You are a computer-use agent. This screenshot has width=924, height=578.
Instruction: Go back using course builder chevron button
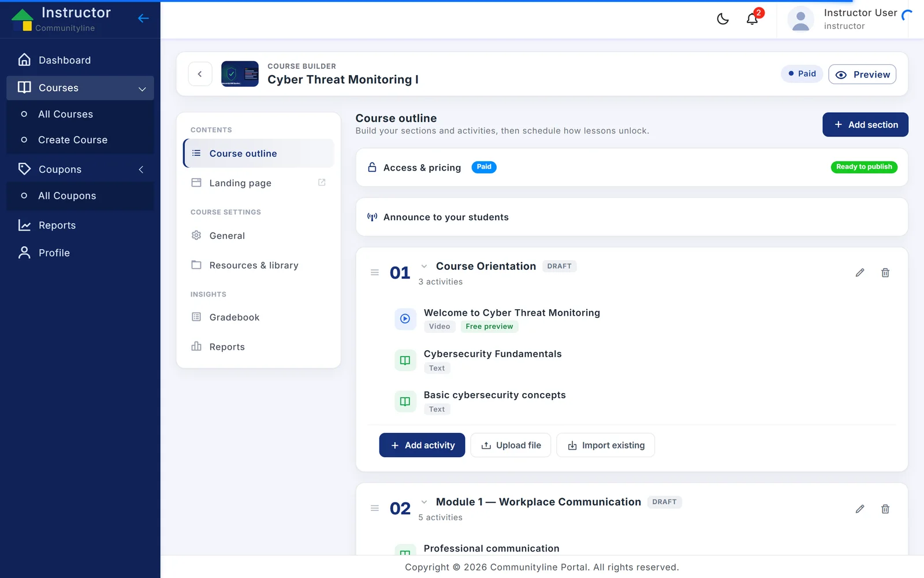(x=200, y=74)
